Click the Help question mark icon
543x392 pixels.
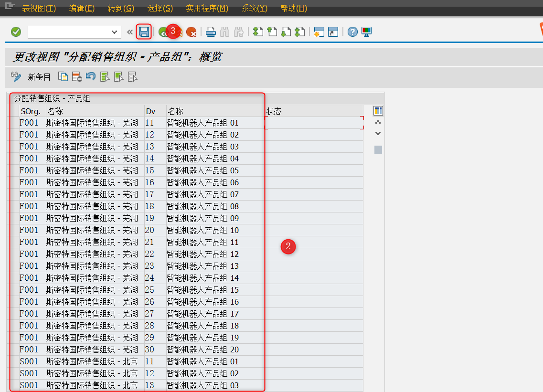352,32
